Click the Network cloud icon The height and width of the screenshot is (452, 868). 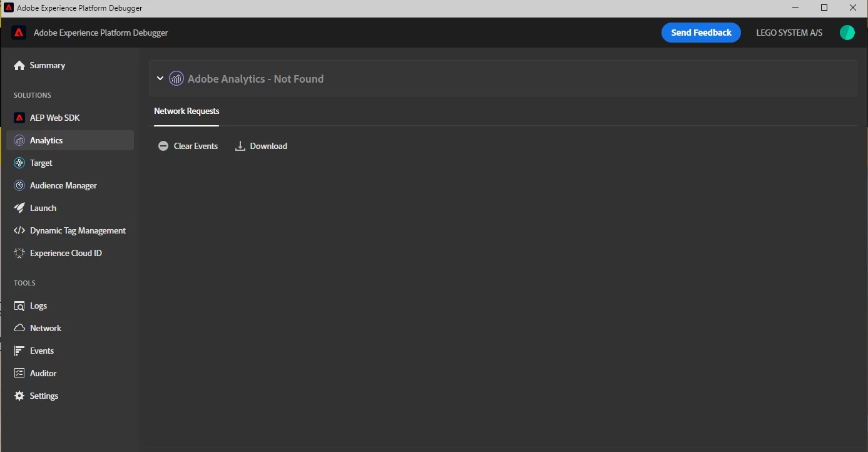click(19, 328)
